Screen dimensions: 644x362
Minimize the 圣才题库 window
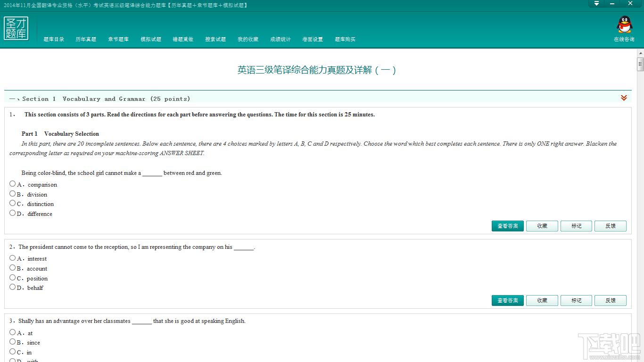click(x=613, y=3)
